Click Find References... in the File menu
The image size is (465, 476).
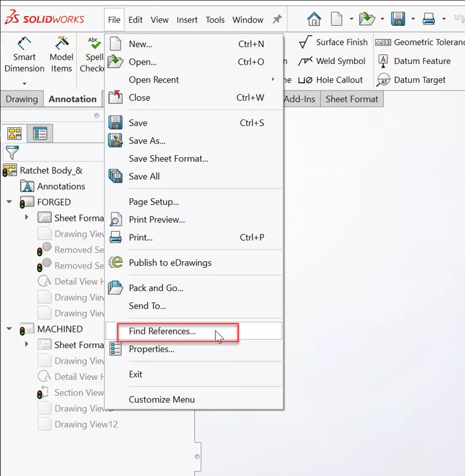[194, 331]
